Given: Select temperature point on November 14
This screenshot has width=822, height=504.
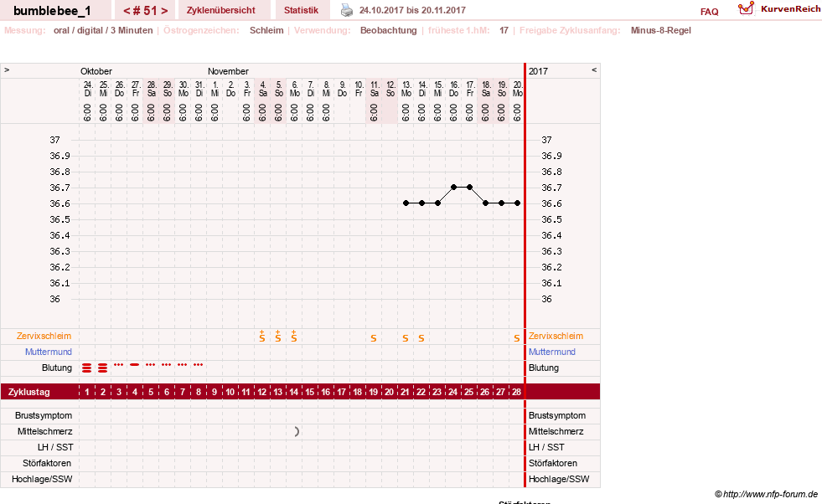Looking at the screenshot, I should tap(421, 203).
